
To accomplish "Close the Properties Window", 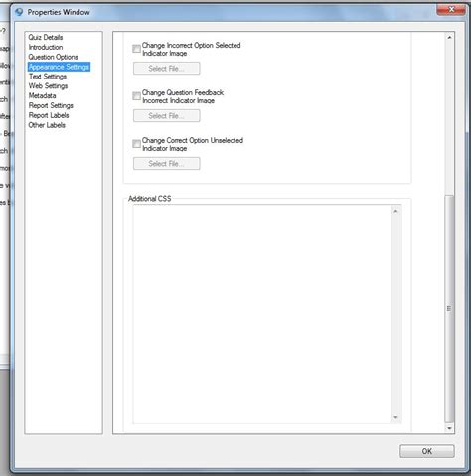I will coord(451,10).
